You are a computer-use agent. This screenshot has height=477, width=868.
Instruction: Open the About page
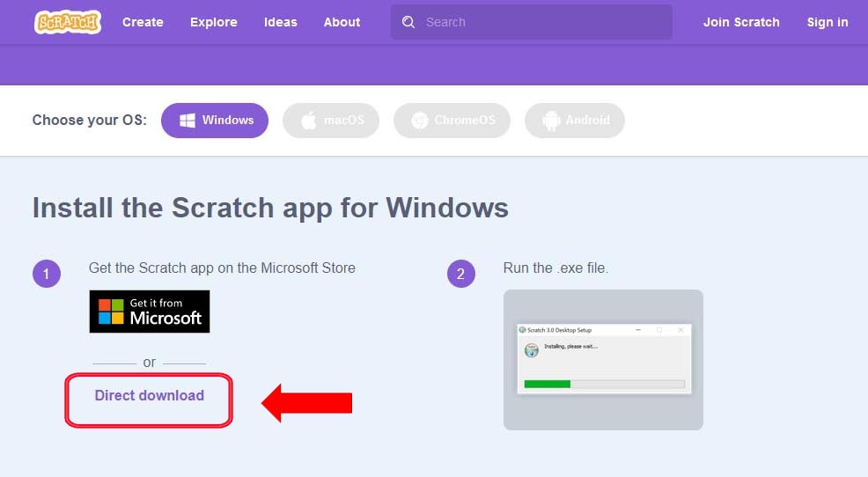342,22
